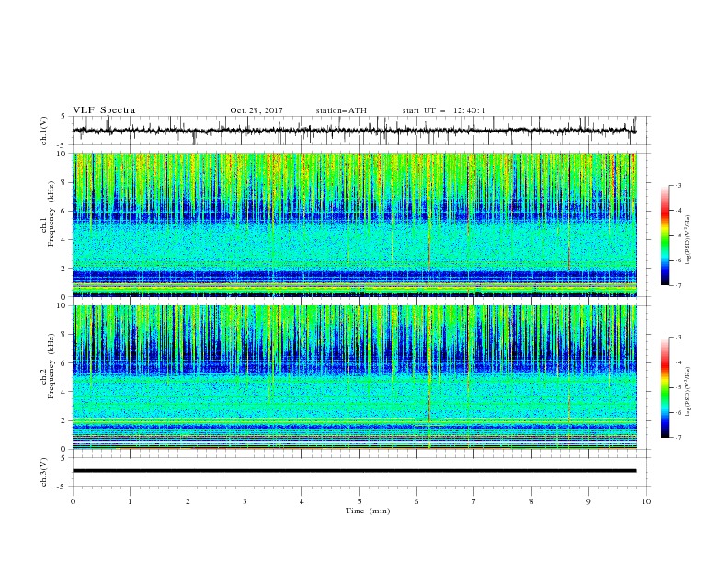Click the ch.3(V) axis label
Screen dimensions: 728x563
tap(44, 472)
